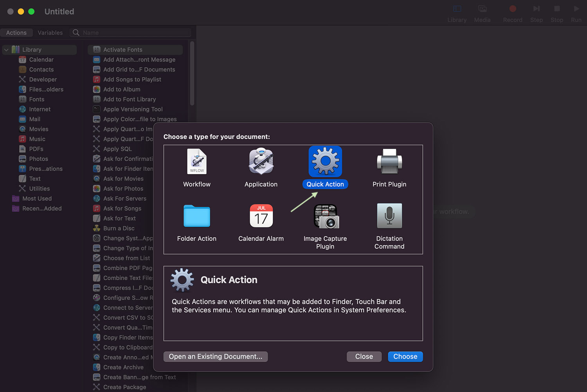Click the Fonts category icon

23,99
